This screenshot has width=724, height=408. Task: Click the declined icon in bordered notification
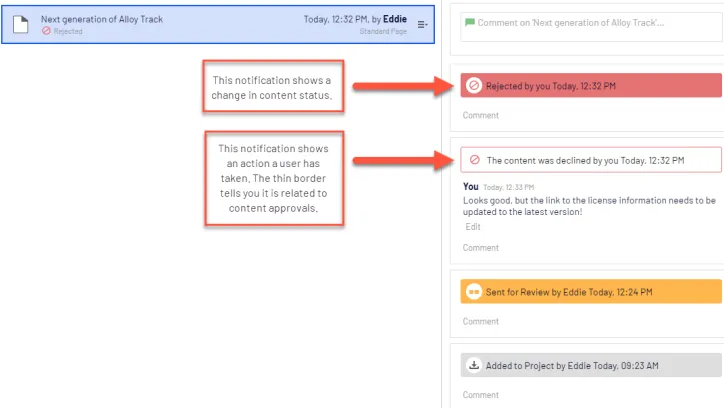pos(474,160)
